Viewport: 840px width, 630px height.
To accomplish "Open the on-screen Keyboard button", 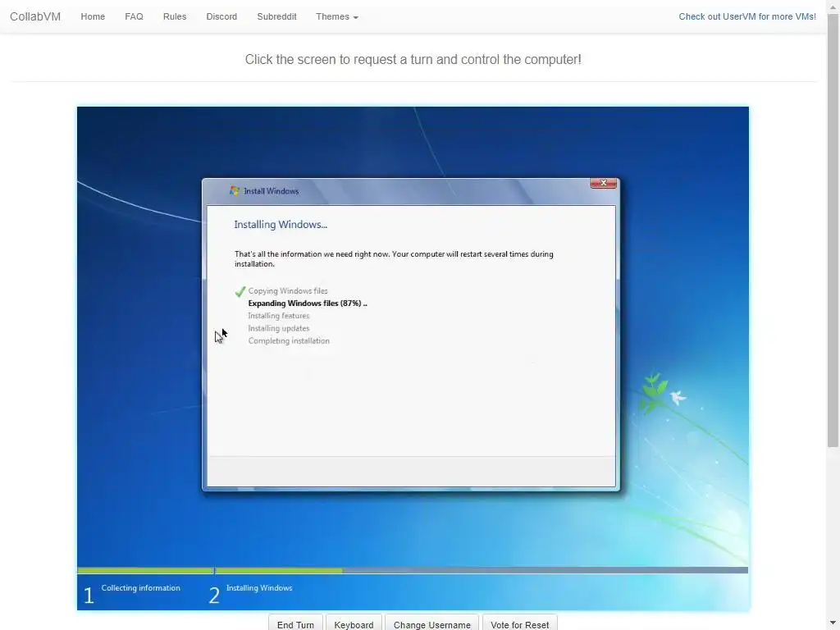I will pyautogui.click(x=354, y=623).
